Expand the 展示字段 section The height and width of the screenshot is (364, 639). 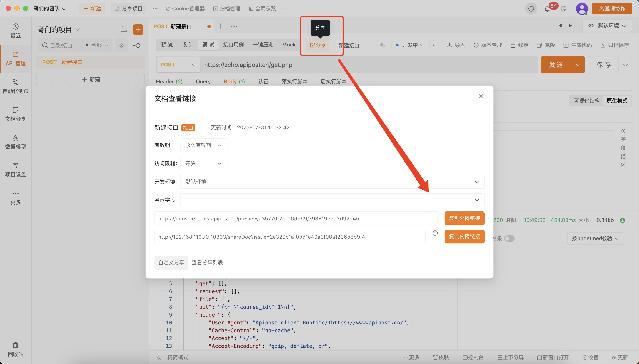tap(477, 200)
